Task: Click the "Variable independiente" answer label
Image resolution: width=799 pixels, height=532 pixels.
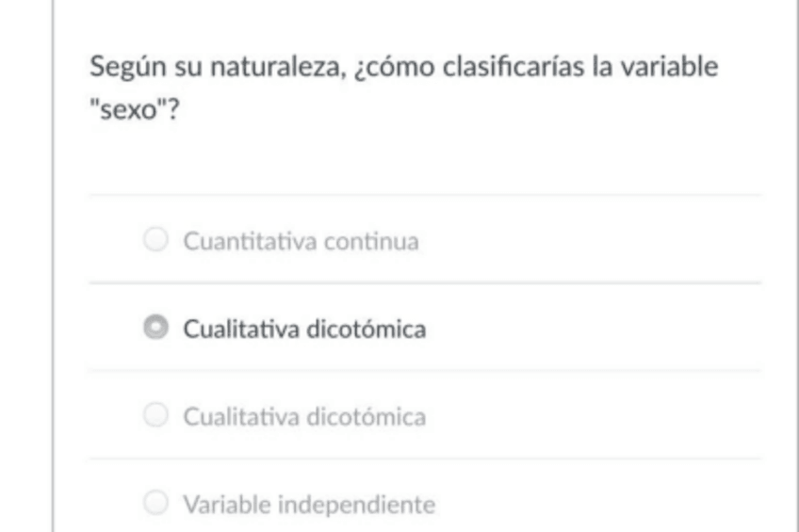Action: [309, 506]
